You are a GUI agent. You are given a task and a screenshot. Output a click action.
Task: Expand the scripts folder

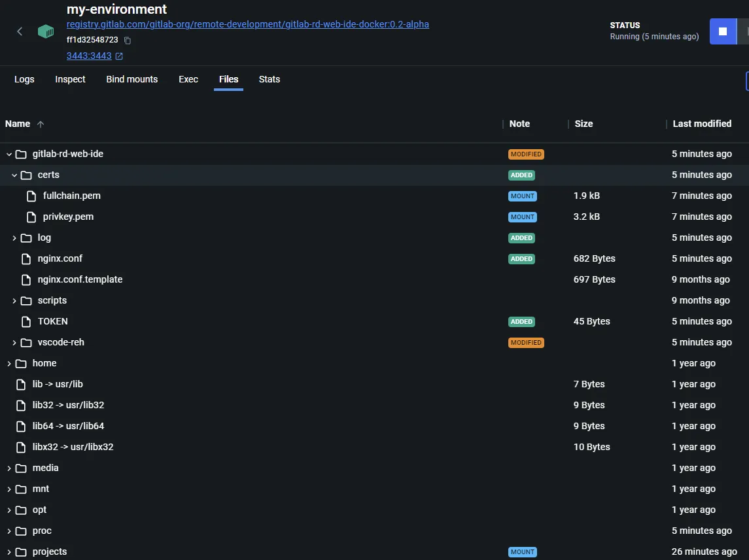coord(14,301)
